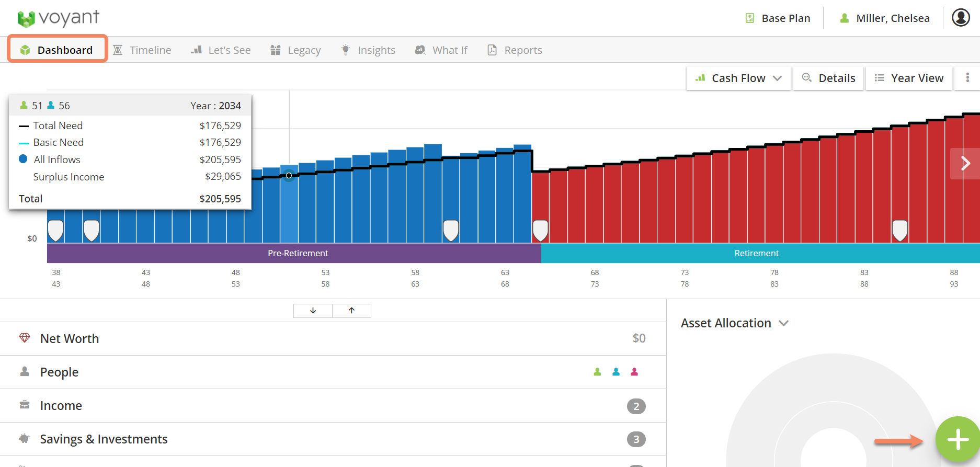The width and height of the screenshot is (980, 467).
Task: Open the user profile account icon
Action: point(961,18)
